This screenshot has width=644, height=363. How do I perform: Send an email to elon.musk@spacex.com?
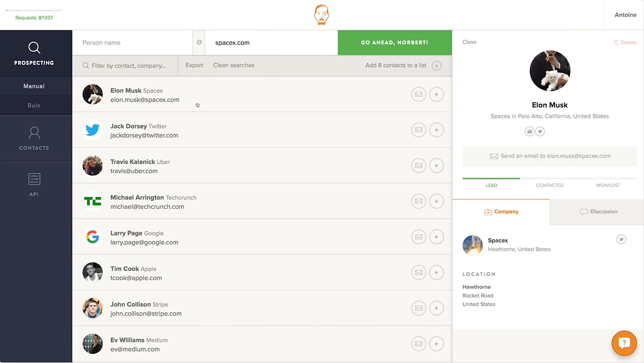549,156
